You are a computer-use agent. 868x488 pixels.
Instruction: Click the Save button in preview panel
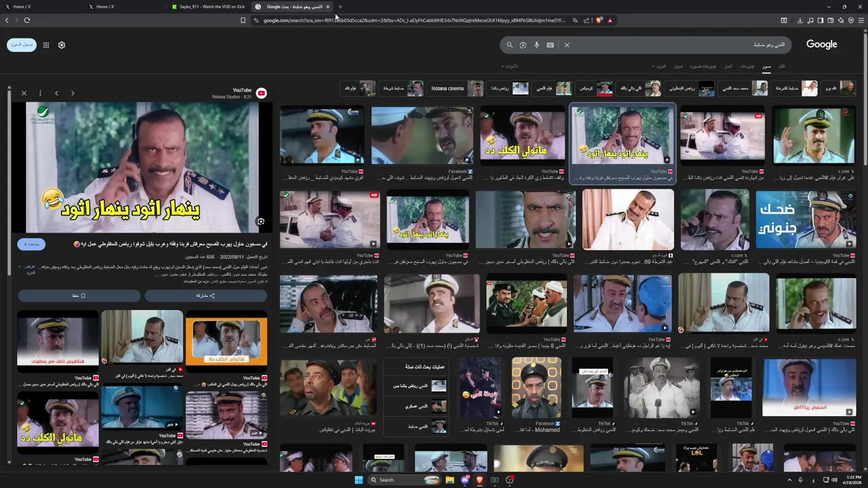click(79, 296)
